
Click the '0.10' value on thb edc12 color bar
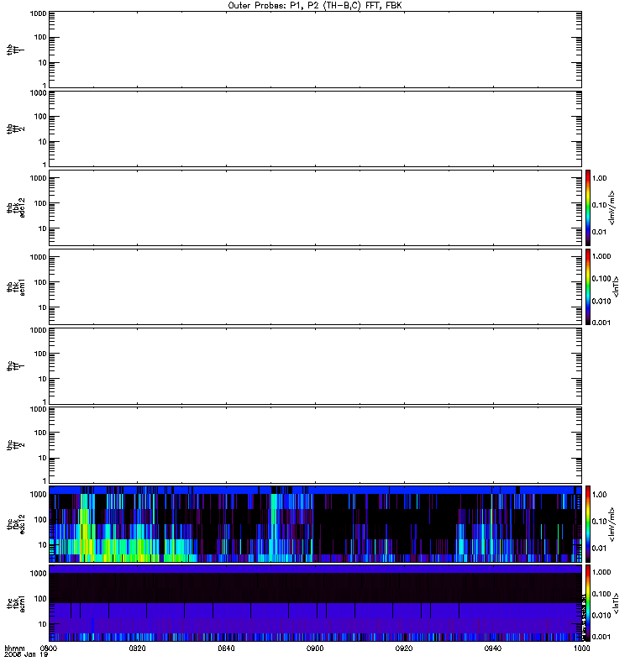599,205
